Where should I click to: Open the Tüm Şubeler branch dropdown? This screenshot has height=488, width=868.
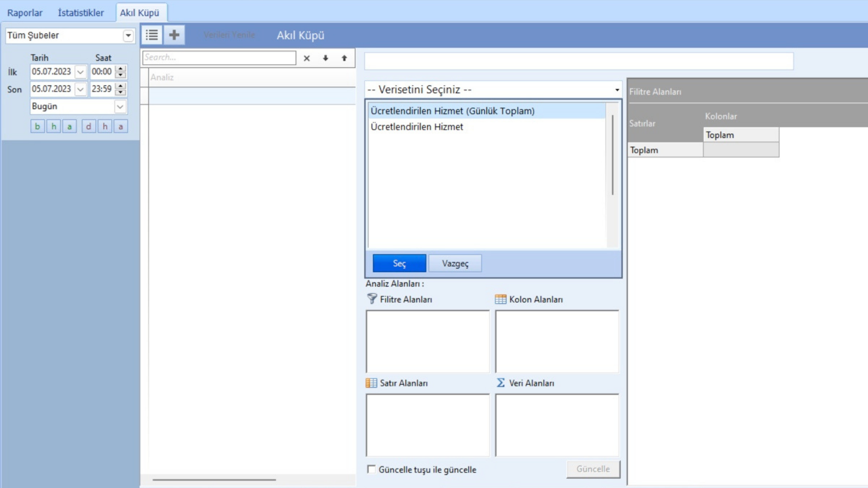point(128,35)
